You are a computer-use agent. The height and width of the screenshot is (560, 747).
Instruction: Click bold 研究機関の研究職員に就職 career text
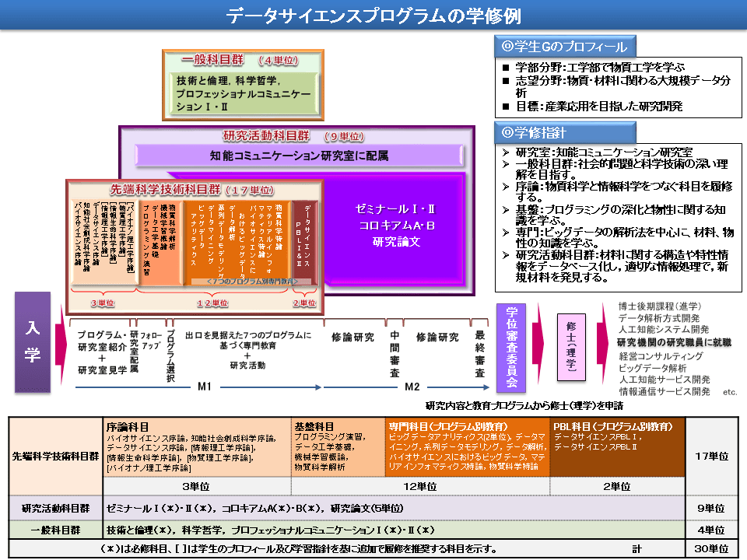[x=674, y=342]
